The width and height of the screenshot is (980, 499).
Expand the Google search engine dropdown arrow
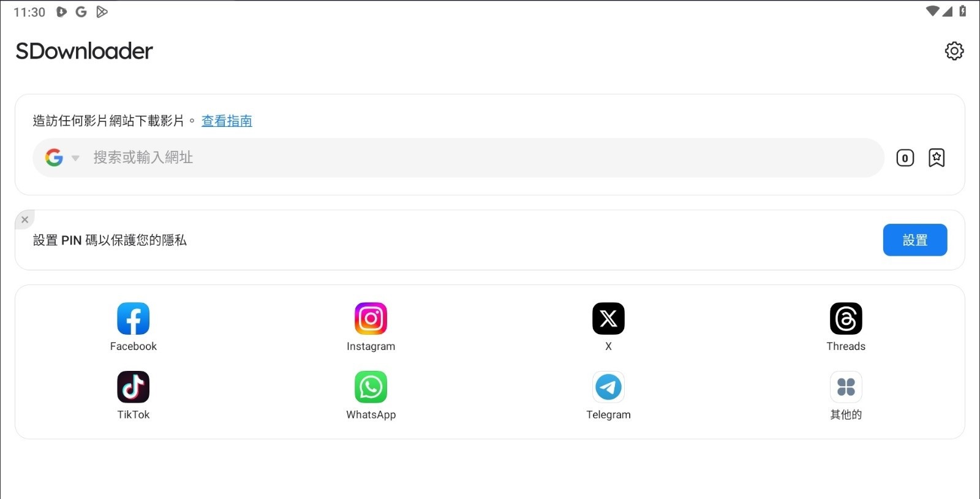pyautogui.click(x=75, y=158)
